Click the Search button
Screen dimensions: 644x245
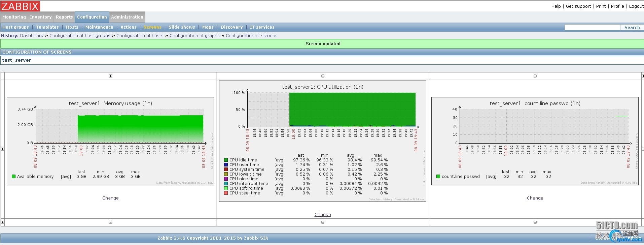coord(632,27)
